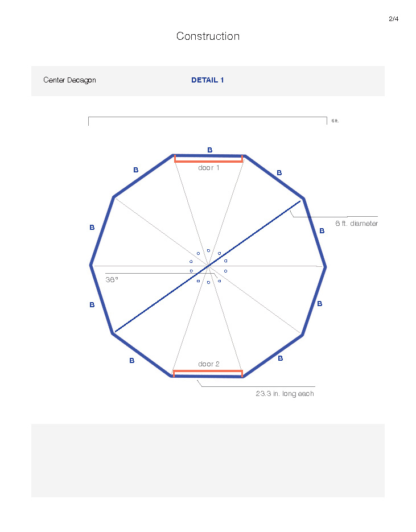Screen dimensions: 416x532
Task: Click the door 2 label
Action: (x=209, y=364)
